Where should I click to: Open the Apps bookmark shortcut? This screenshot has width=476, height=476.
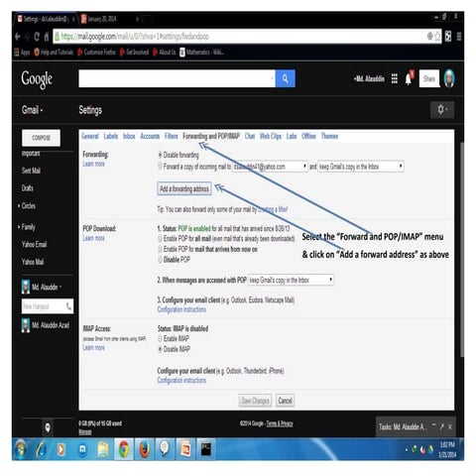(x=22, y=53)
